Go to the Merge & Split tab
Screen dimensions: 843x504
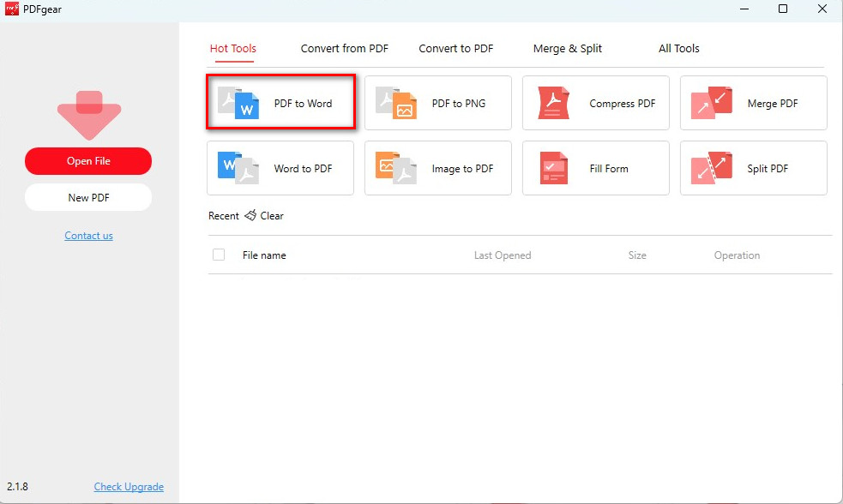[x=567, y=48]
